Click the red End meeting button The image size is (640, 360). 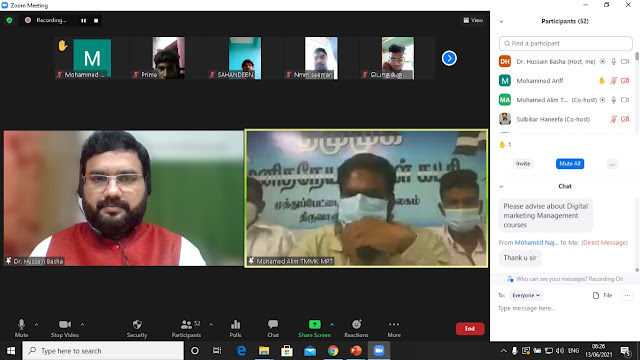pos(470,329)
